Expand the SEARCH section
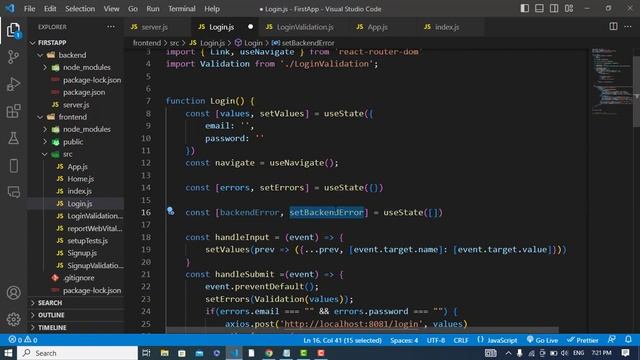The height and width of the screenshot is (360, 640). tap(76, 303)
